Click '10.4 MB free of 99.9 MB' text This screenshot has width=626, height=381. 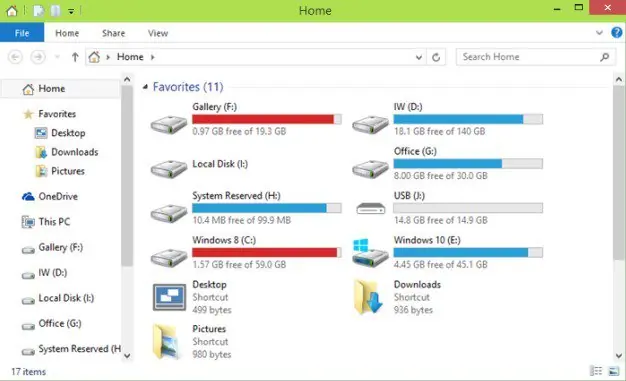click(242, 220)
